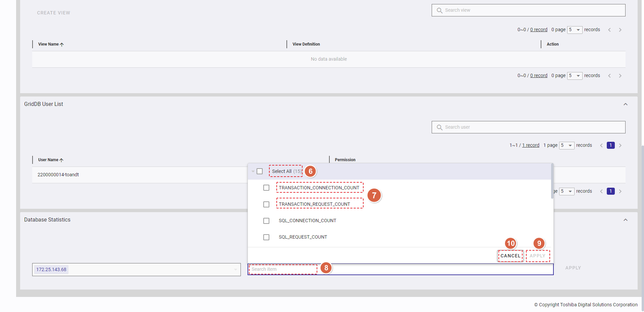The height and width of the screenshot is (312, 644).
Task: Go to next page in user list top pager
Action: click(x=620, y=145)
